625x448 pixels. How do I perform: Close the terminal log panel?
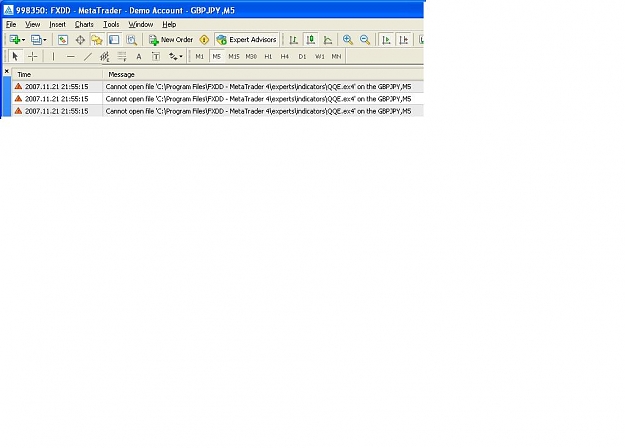pyautogui.click(x=6, y=71)
